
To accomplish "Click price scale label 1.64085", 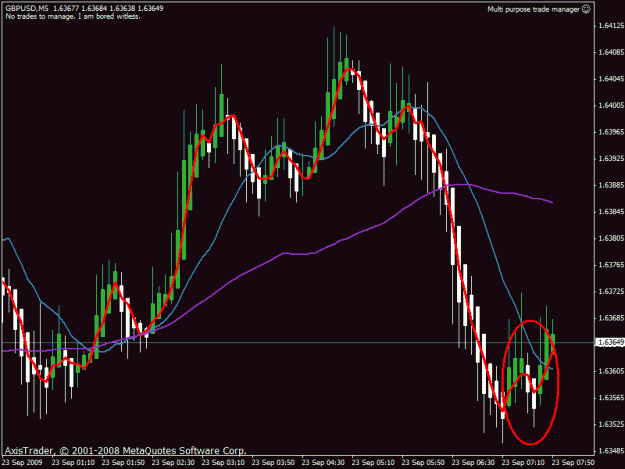I will click(x=611, y=52).
